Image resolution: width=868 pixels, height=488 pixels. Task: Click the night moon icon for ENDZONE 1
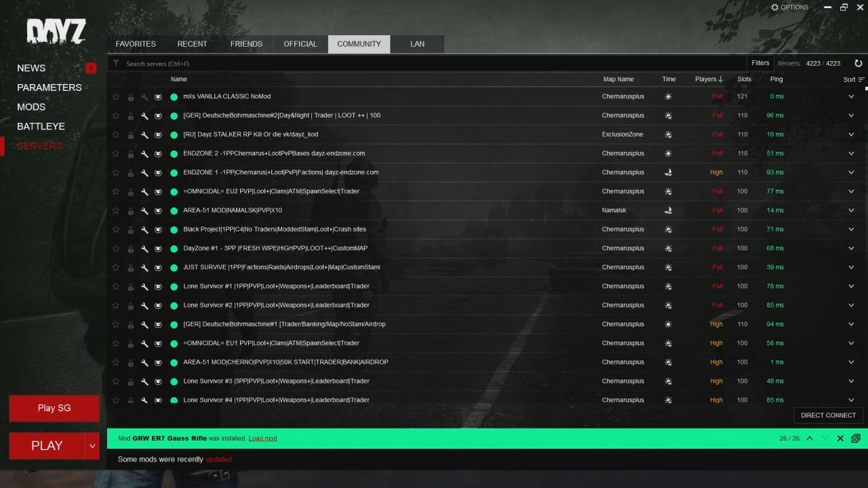668,172
